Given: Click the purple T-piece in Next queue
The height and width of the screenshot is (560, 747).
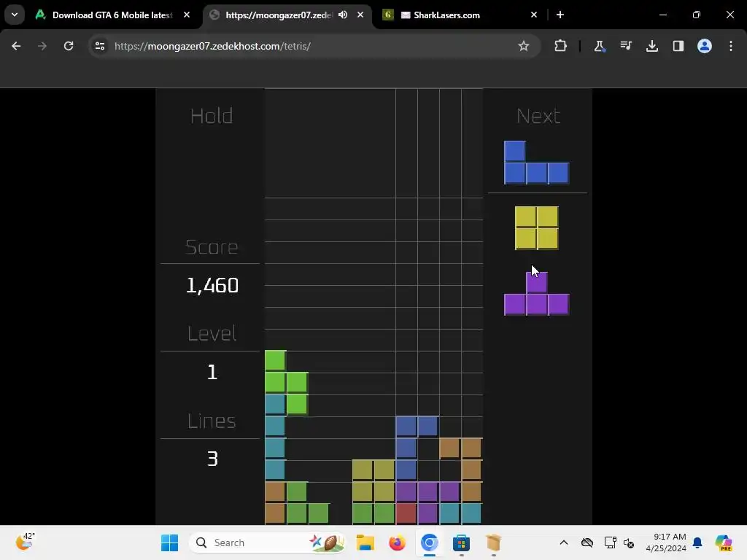Looking at the screenshot, I should (x=536, y=294).
